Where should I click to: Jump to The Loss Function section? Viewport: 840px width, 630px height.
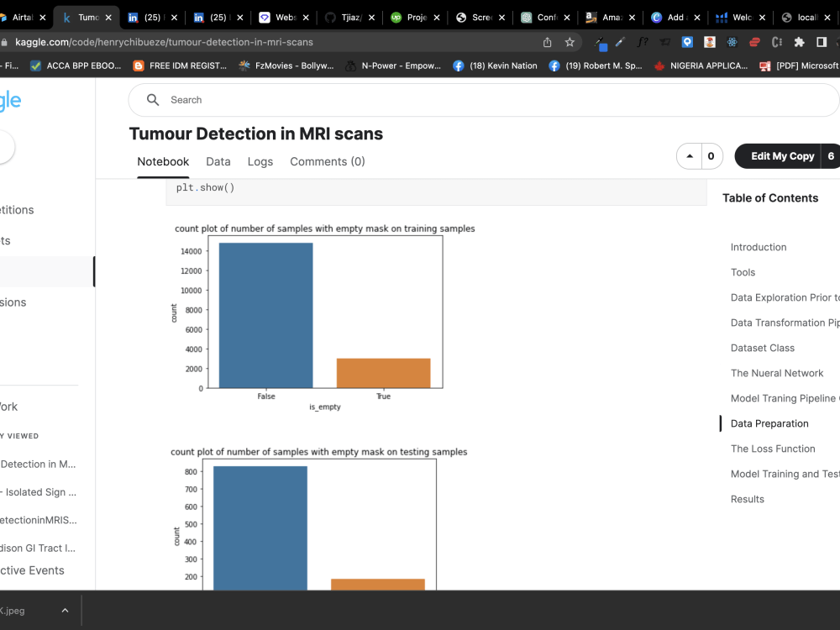[x=773, y=449]
